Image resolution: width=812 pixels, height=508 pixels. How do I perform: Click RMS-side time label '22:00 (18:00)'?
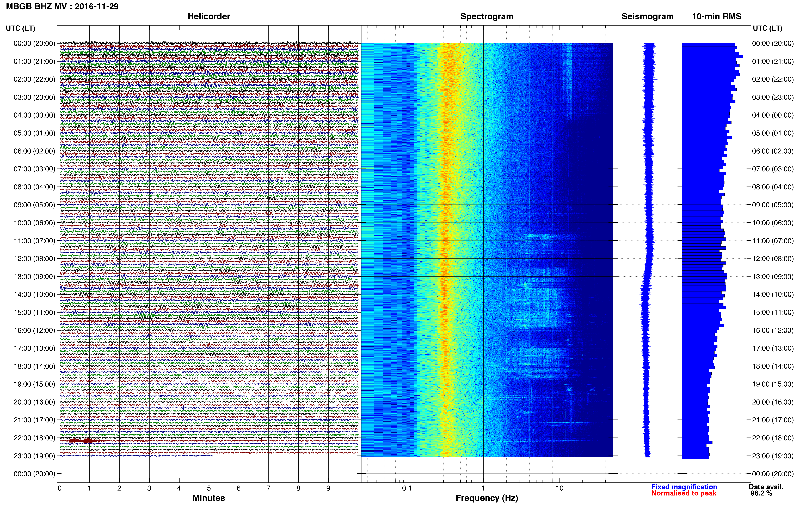point(773,438)
